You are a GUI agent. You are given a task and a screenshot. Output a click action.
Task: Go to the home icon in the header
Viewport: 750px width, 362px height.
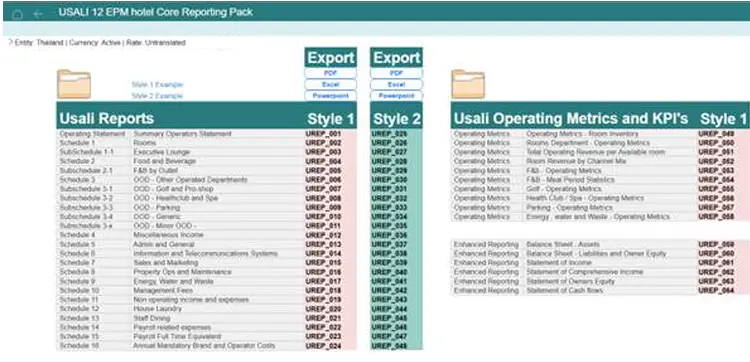click(x=17, y=14)
